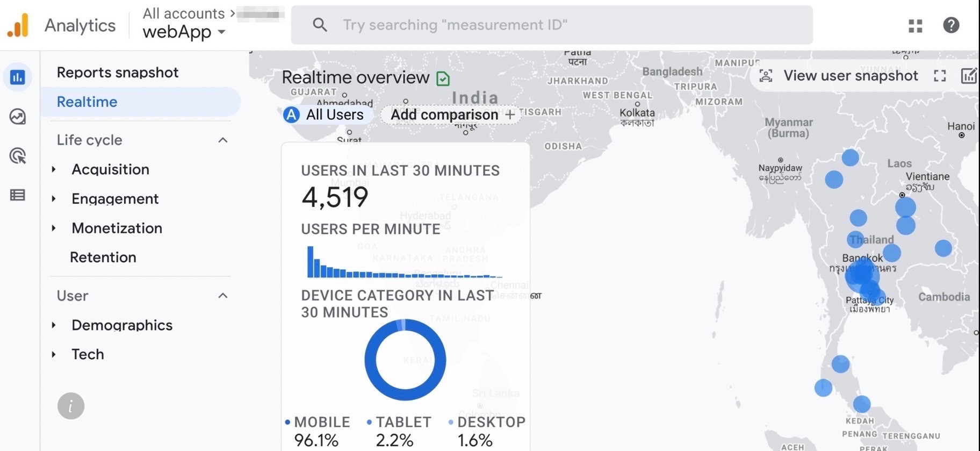Enter fullscreen map view
The height and width of the screenshot is (451, 980).
(x=940, y=76)
